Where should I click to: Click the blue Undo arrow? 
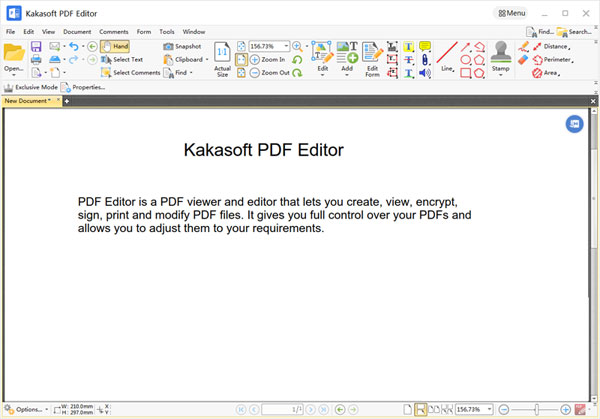(x=74, y=47)
